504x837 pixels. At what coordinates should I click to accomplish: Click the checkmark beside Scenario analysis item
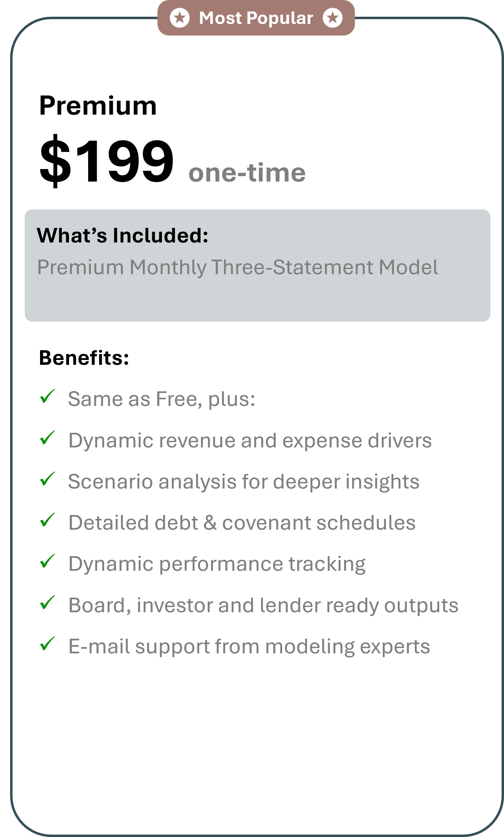(48, 479)
